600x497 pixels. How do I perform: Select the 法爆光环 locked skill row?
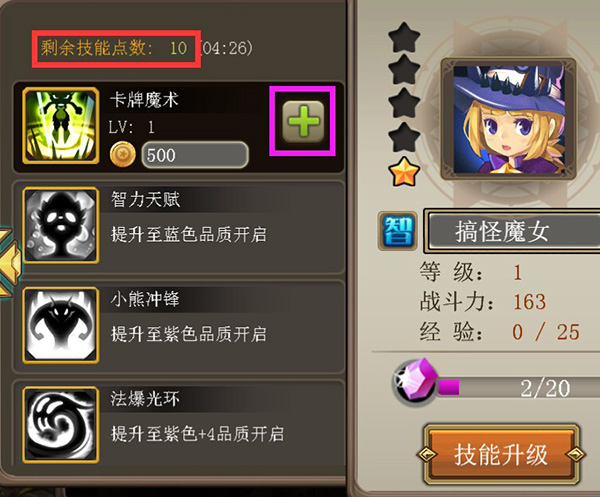[x=179, y=423]
